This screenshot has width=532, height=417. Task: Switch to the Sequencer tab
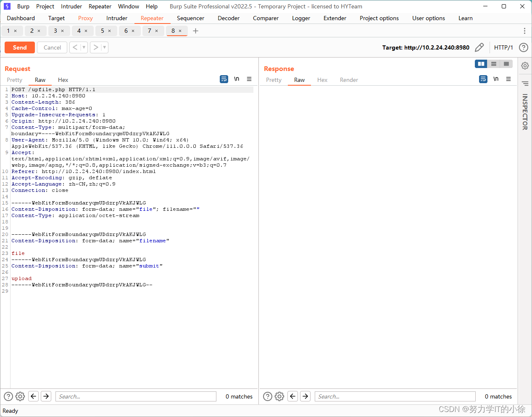pos(191,18)
